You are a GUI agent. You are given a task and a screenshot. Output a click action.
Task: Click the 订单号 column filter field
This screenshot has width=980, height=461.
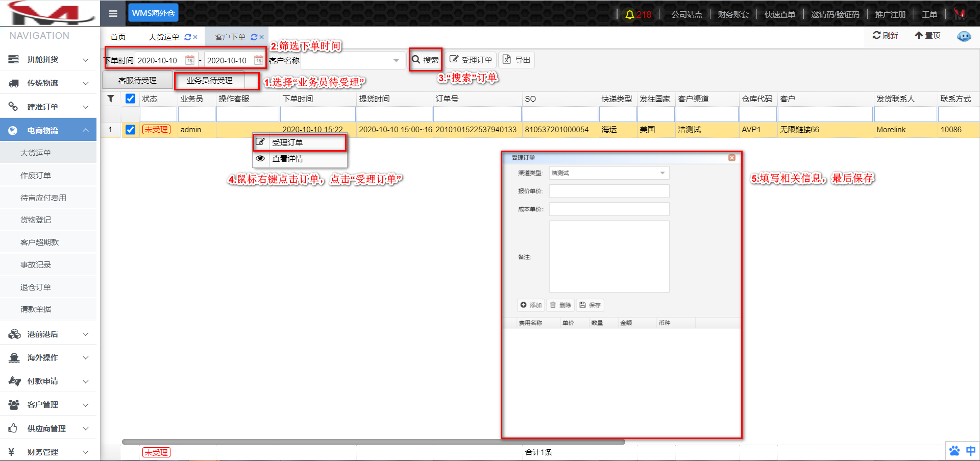[x=477, y=114]
